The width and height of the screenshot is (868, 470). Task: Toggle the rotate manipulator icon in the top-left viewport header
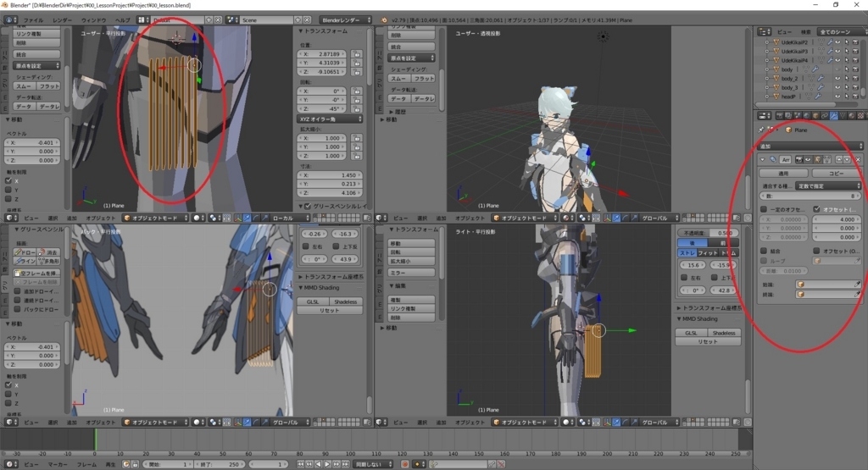click(x=256, y=218)
